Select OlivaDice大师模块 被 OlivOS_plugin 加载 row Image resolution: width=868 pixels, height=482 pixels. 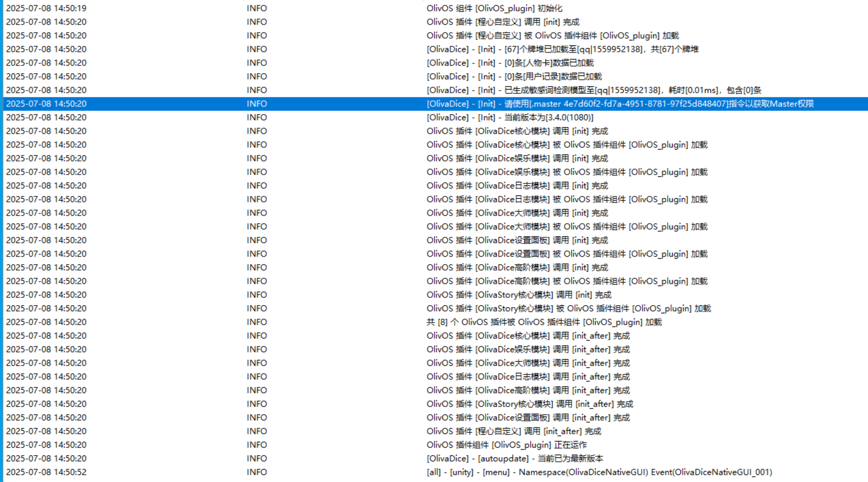click(x=567, y=227)
